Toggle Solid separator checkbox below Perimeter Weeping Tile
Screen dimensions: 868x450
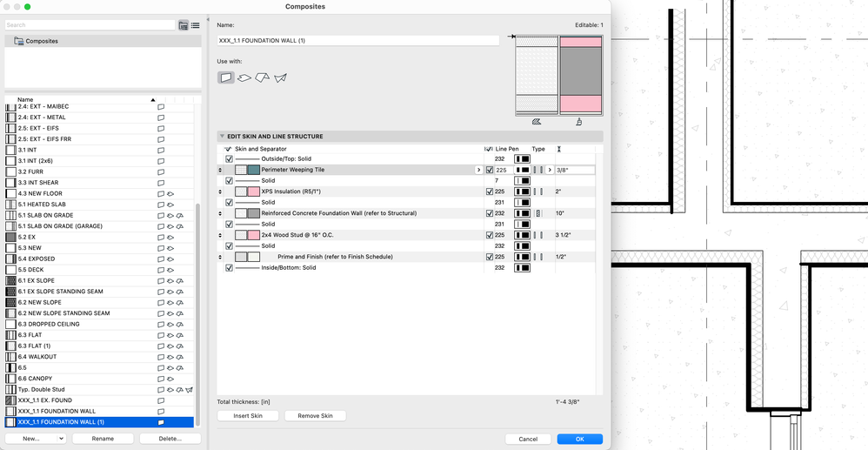pos(230,181)
